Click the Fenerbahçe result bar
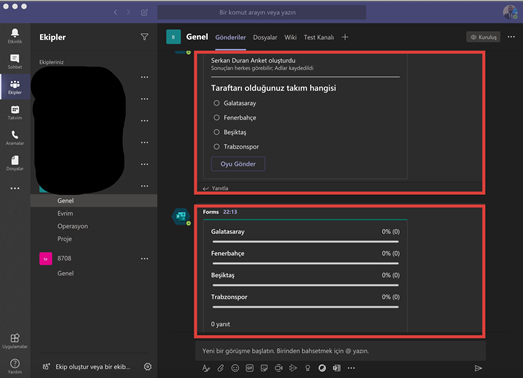The height and width of the screenshot is (378, 523). pyautogui.click(x=306, y=263)
